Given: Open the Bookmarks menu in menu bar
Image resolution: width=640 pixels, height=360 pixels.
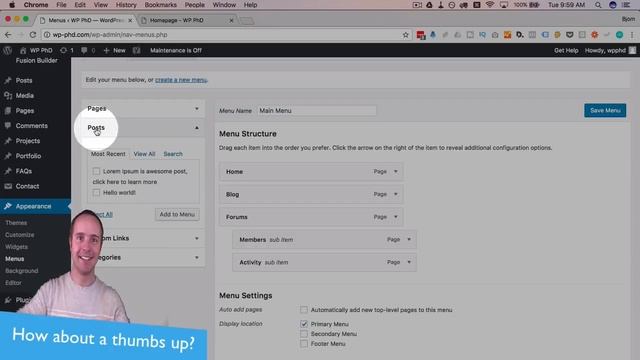Looking at the screenshot, I should [x=160, y=5].
